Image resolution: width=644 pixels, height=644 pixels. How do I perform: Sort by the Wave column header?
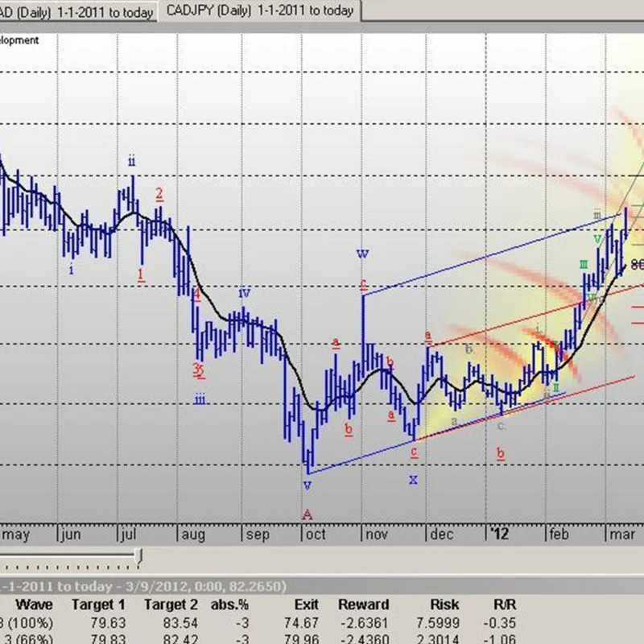[35, 605]
